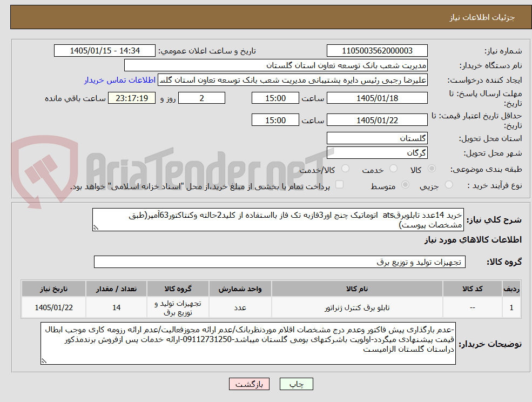This screenshot has width=532, height=402.
Task: Click the واحد شمارش column header
Action: (240, 289)
